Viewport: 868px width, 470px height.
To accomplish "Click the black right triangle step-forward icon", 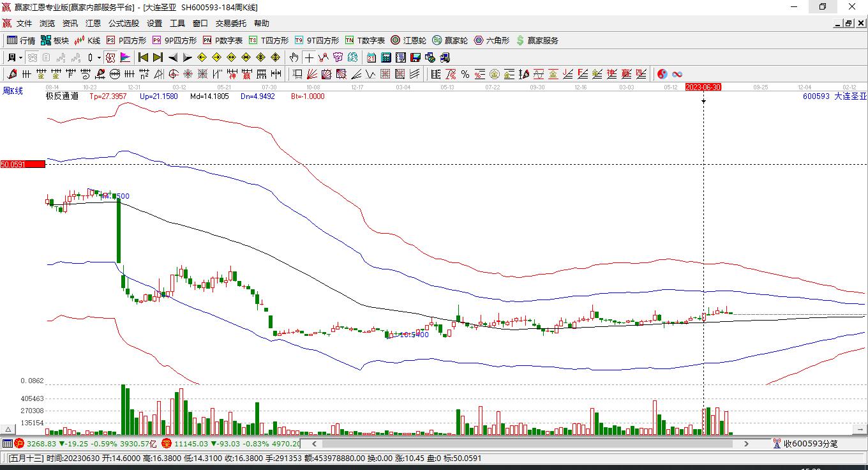I will point(187,57).
